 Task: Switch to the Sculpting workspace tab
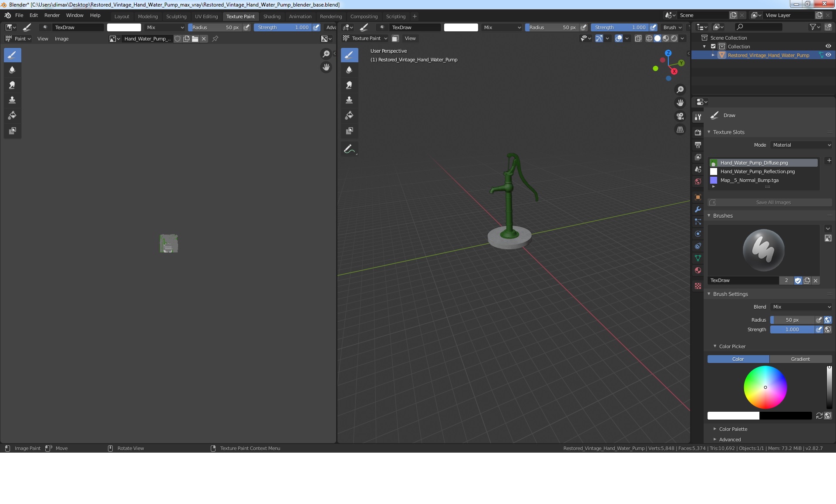tap(176, 17)
